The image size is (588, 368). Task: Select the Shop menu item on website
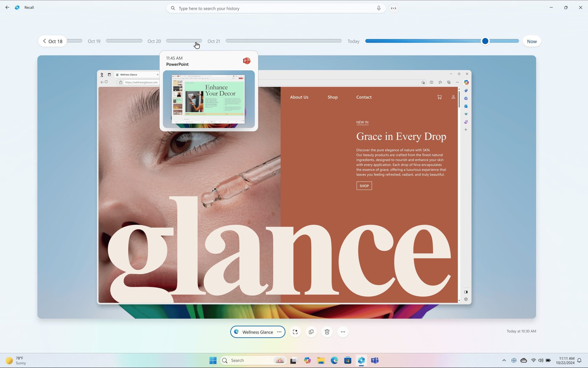tap(332, 97)
